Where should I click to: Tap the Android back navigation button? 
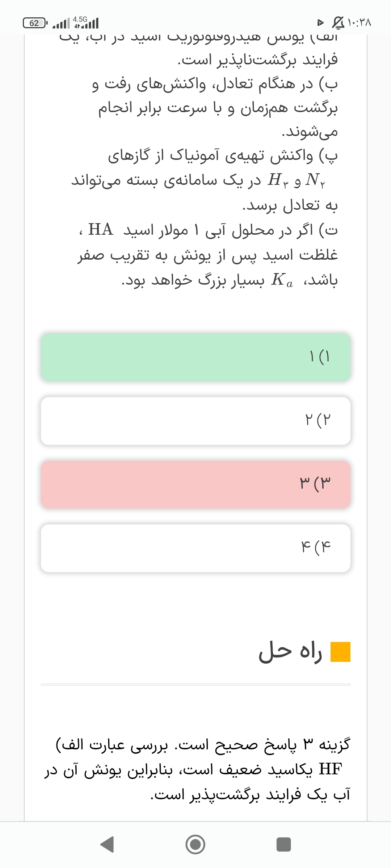[107, 844]
